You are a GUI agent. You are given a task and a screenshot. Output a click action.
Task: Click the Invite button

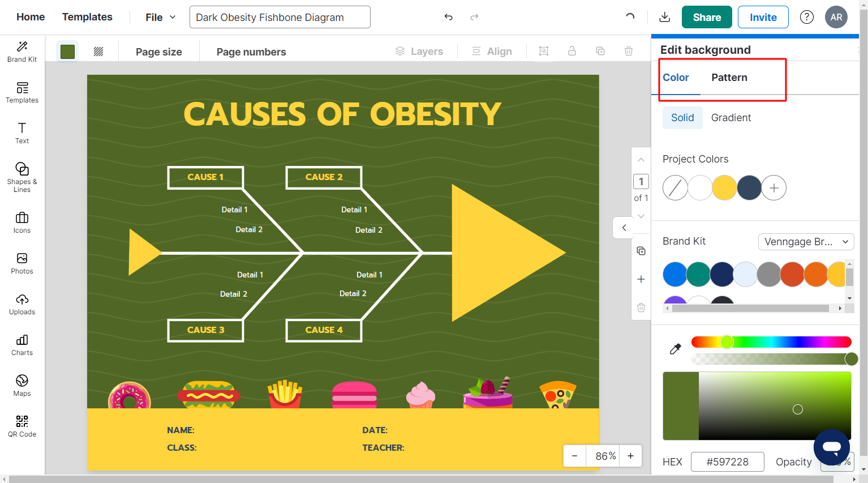(x=763, y=17)
